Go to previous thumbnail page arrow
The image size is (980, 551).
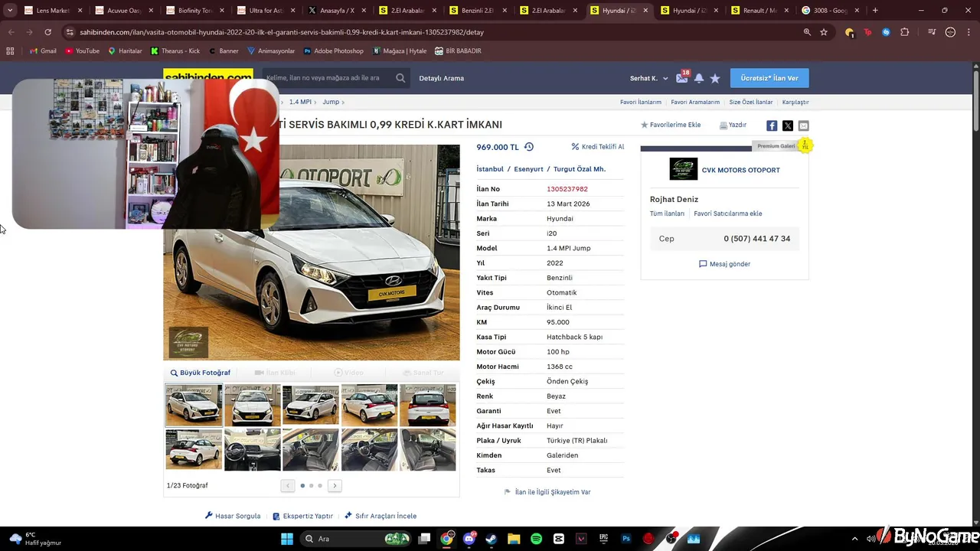tap(287, 485)
